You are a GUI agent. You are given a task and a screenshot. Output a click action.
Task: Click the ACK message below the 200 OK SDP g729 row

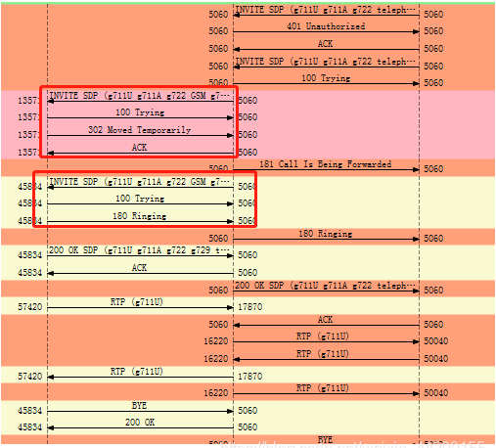click(x=140, y=268)
